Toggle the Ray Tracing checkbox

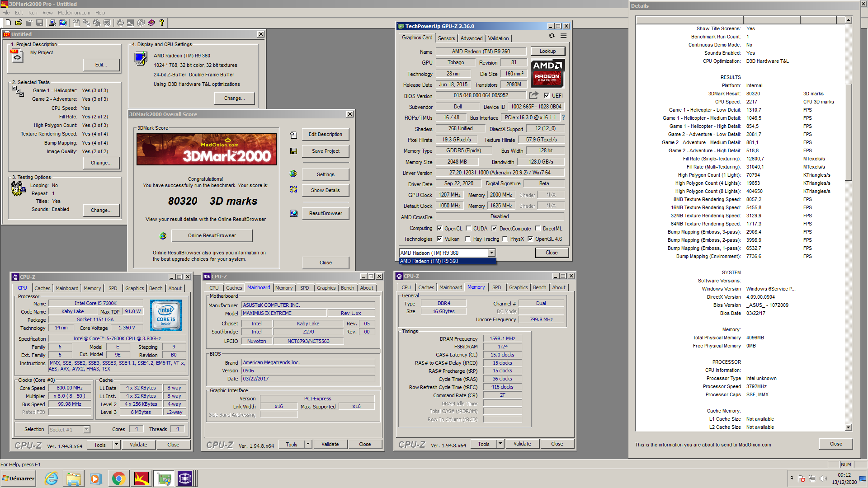click(468, 239)
